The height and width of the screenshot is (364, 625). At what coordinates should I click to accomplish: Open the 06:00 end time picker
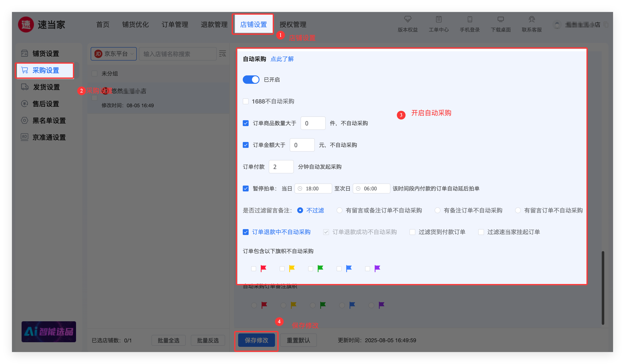(371, 188)
